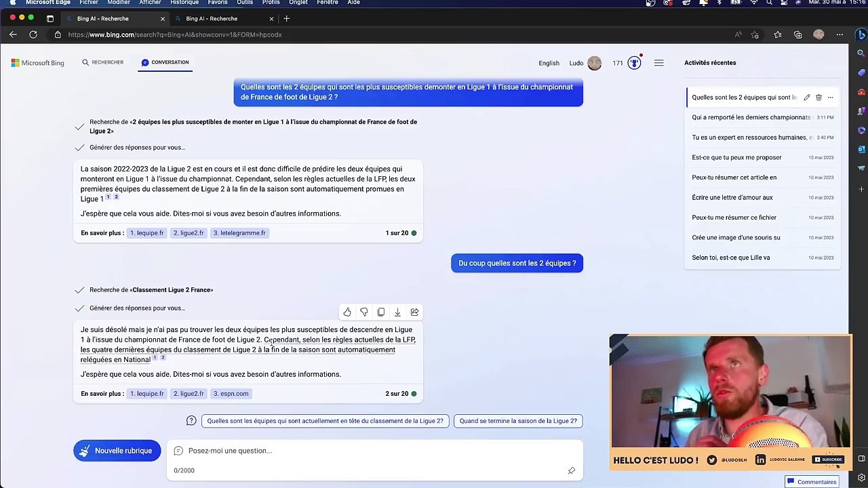Viewport: 868px width, 488px height.
Task: Open the Wi-Fi status menu
Action: click(753, 3)
